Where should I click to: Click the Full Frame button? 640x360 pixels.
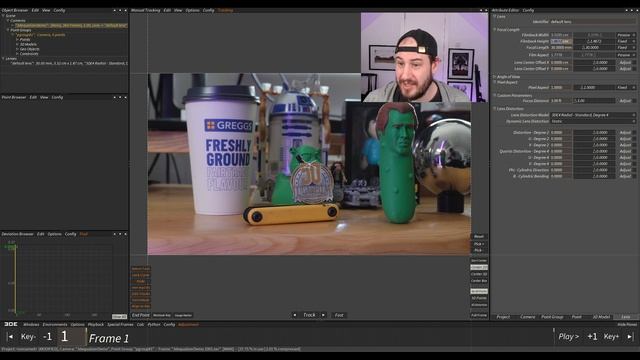[479, 315]
